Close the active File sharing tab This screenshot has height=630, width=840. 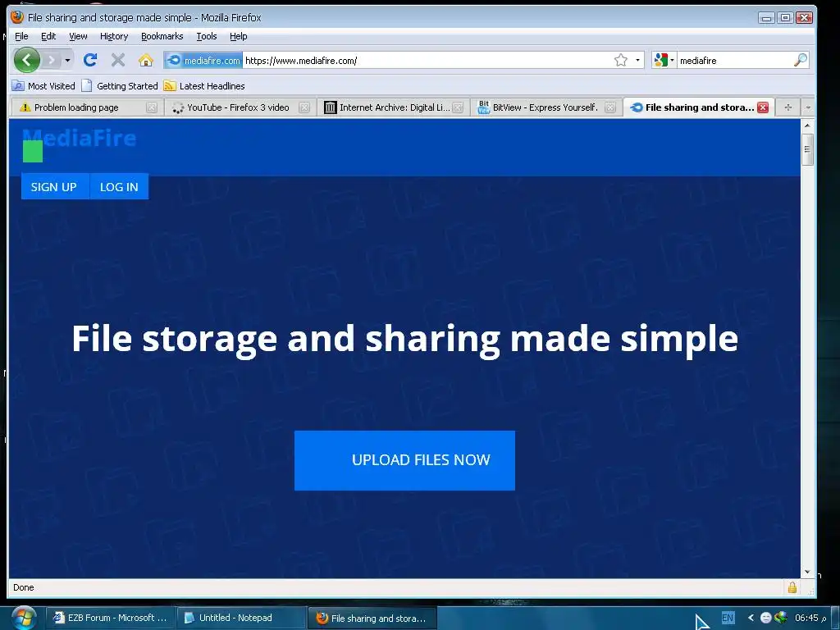(763, 107)
